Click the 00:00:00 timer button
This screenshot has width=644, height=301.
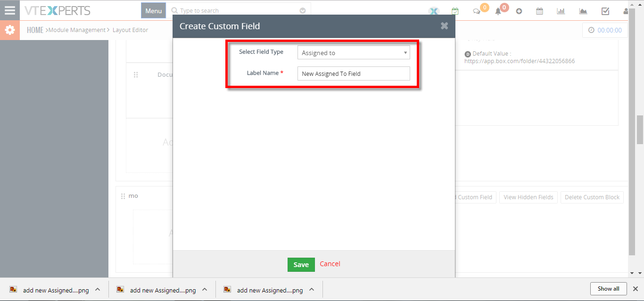pyautogui.click(x=605, y=30)
